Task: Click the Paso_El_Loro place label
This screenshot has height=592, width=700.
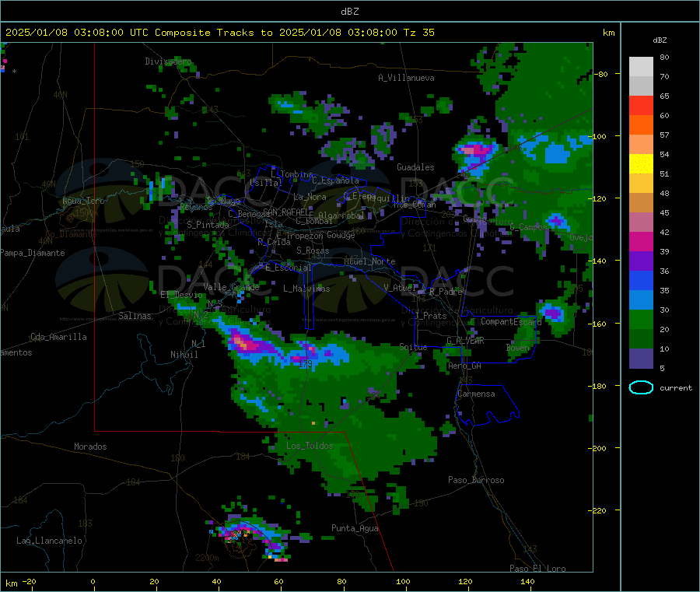Action: (538, 569)
